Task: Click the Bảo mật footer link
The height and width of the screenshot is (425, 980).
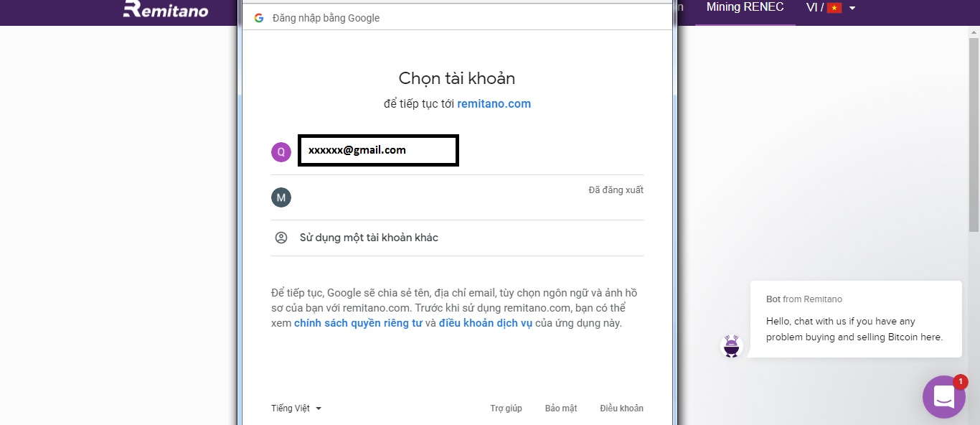Action: pyautogui.click(x=561, y=408)
